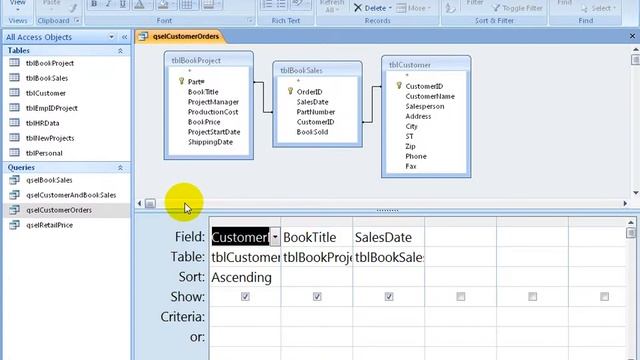Collapse the Tables group in navigation pane
This screenshot has height=360, width=640.
120,51
